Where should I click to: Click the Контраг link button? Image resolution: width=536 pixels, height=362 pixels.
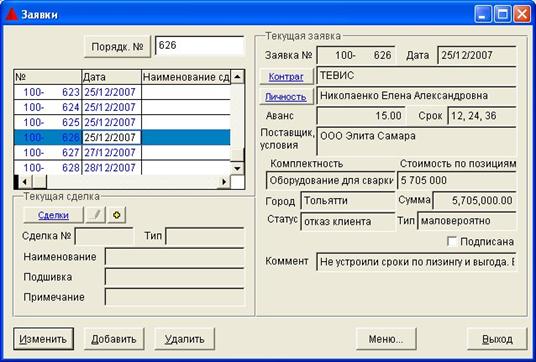click(286, 77)
